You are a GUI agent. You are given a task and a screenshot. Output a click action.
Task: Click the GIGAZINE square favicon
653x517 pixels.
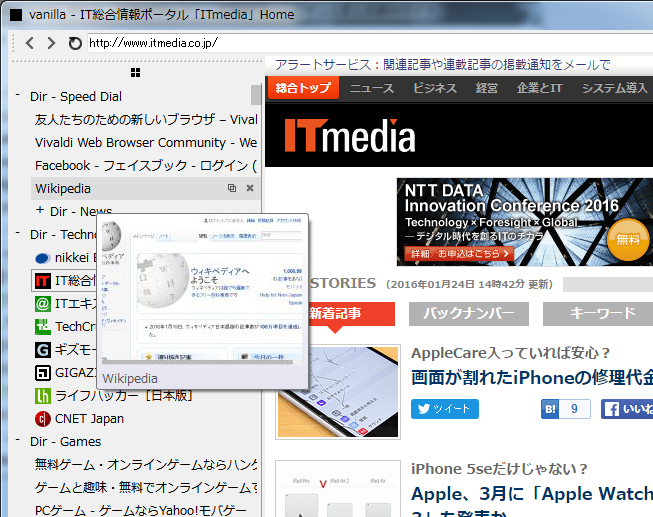tap(42, 372)
